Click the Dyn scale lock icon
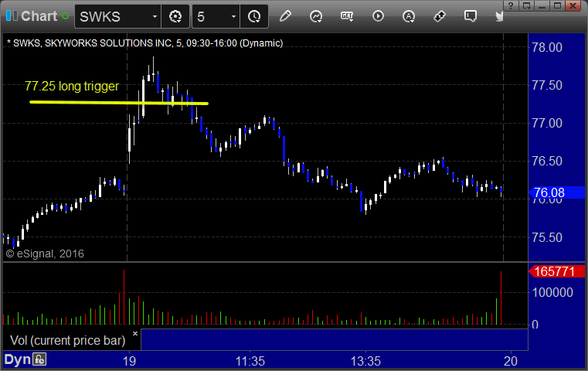Viewport: 588px width, 371px height. point(39,359)
